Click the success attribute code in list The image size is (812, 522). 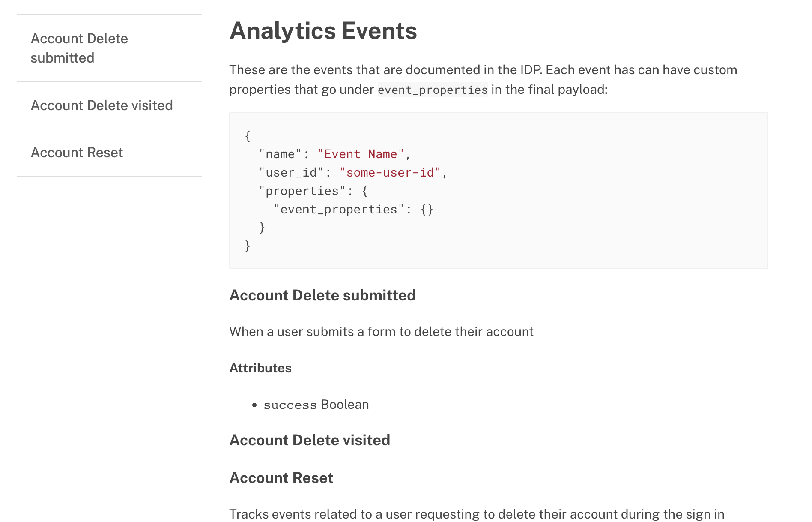[290, 405]
